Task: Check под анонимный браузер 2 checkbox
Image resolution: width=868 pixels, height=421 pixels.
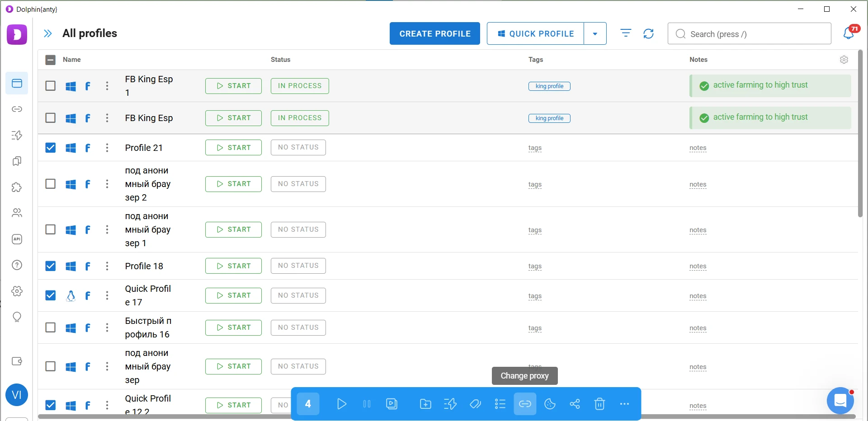Action: (x=51, y=184)
